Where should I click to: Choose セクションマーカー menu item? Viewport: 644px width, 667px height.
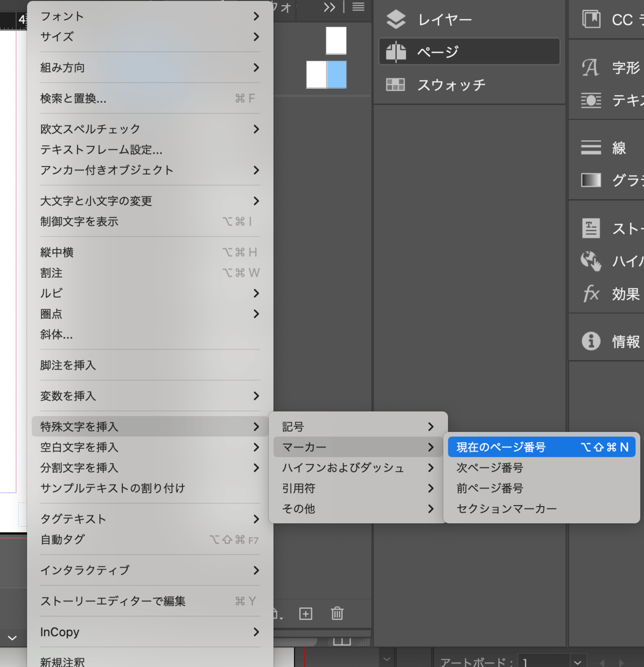tap(506, 509)
